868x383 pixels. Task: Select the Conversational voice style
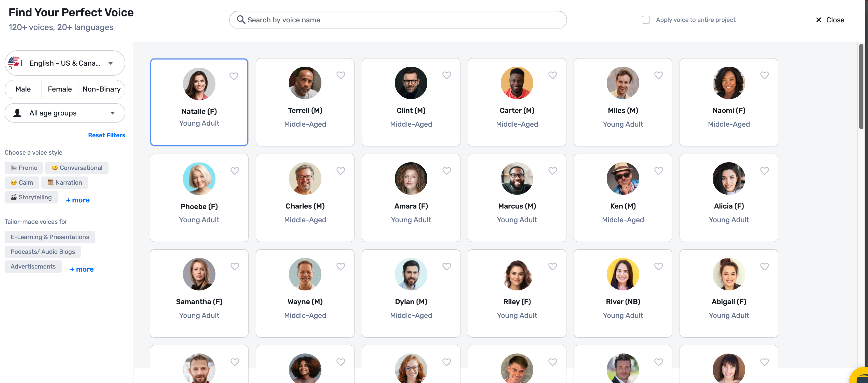(77, 168)
